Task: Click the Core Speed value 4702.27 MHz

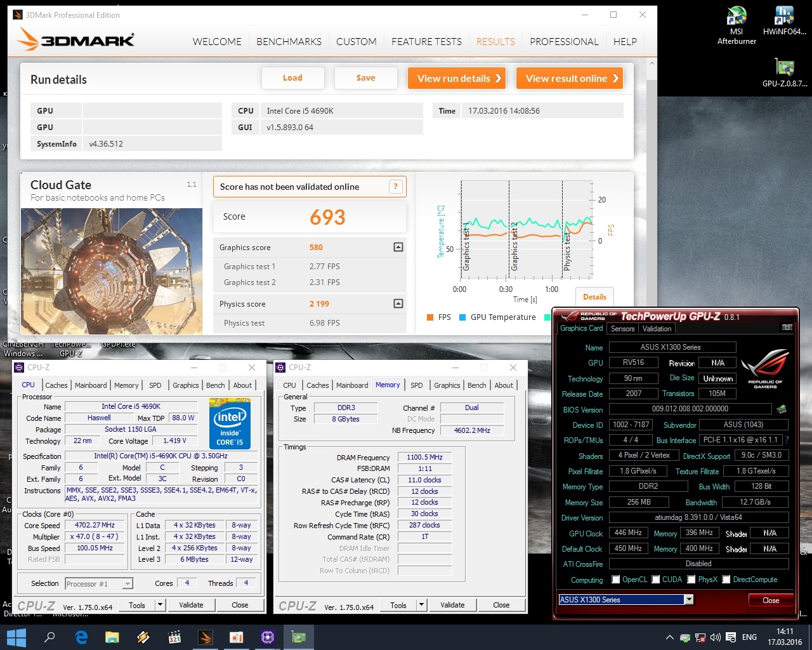Action: pyautogui.click(x=95, y=525)
